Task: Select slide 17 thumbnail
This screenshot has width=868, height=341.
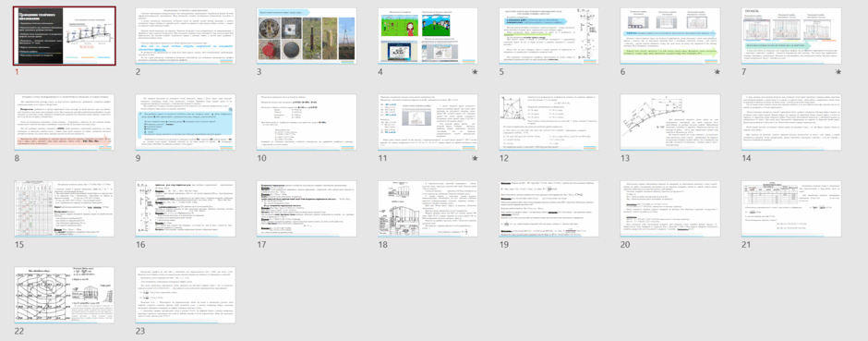Action: (x=307, y=209)
